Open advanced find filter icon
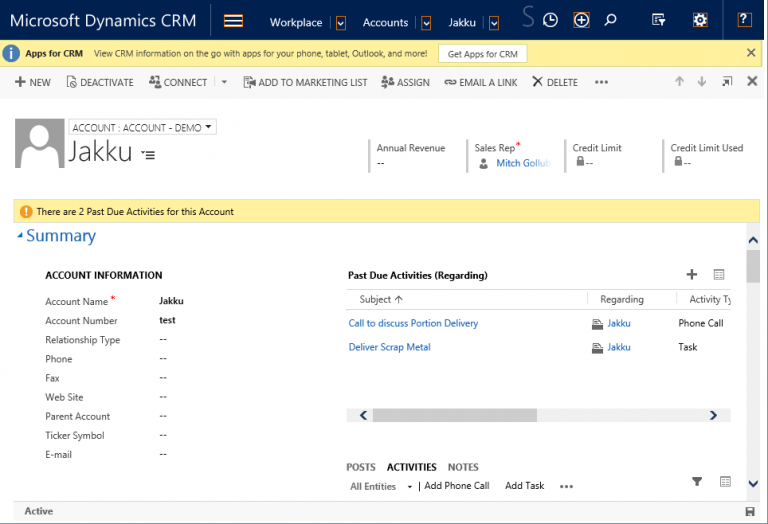Screen dimensions: 768x524 (658, 20)
